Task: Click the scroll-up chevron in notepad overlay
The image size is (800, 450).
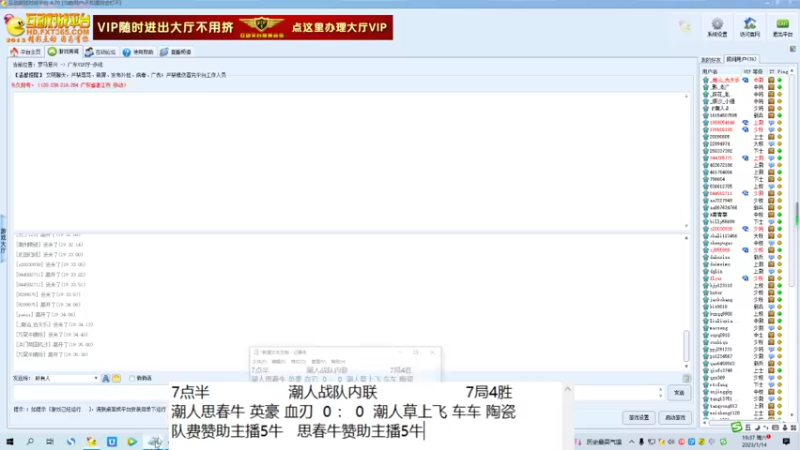Action: (x=567, y=389)
